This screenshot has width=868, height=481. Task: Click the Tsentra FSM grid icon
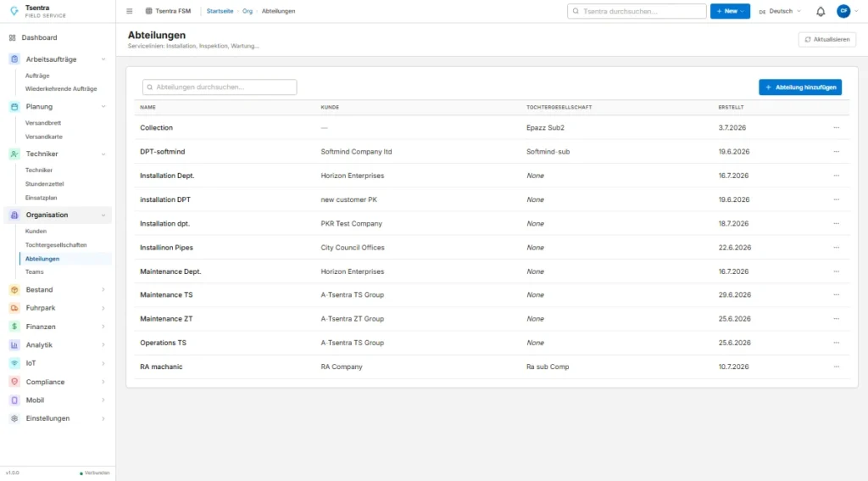click(148, 11)
